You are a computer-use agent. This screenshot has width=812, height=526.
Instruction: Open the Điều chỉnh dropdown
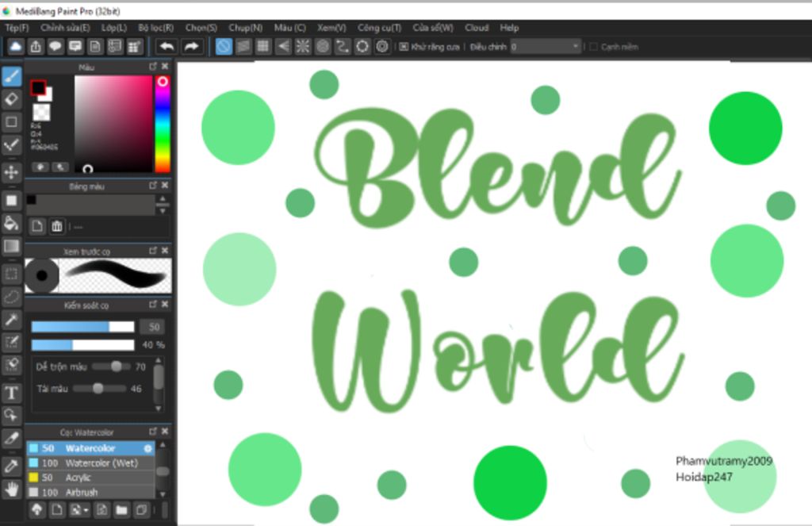[x=546, y=47]
